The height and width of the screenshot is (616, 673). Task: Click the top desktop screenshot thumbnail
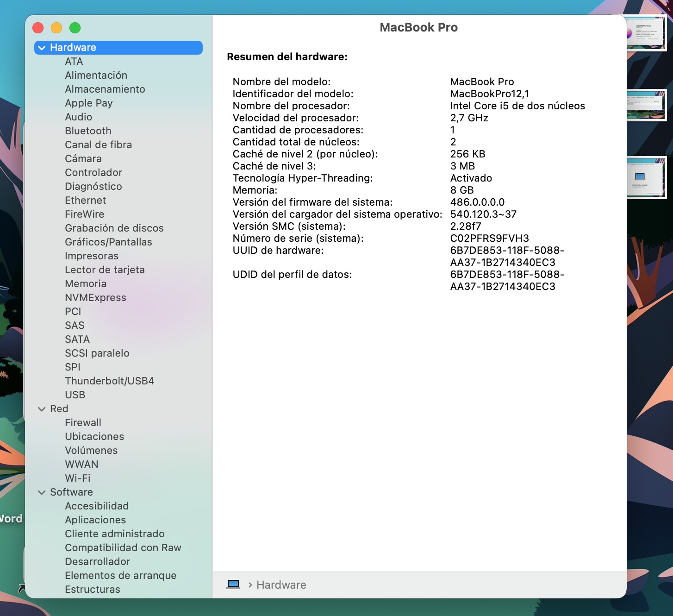[x=646, y=33]
